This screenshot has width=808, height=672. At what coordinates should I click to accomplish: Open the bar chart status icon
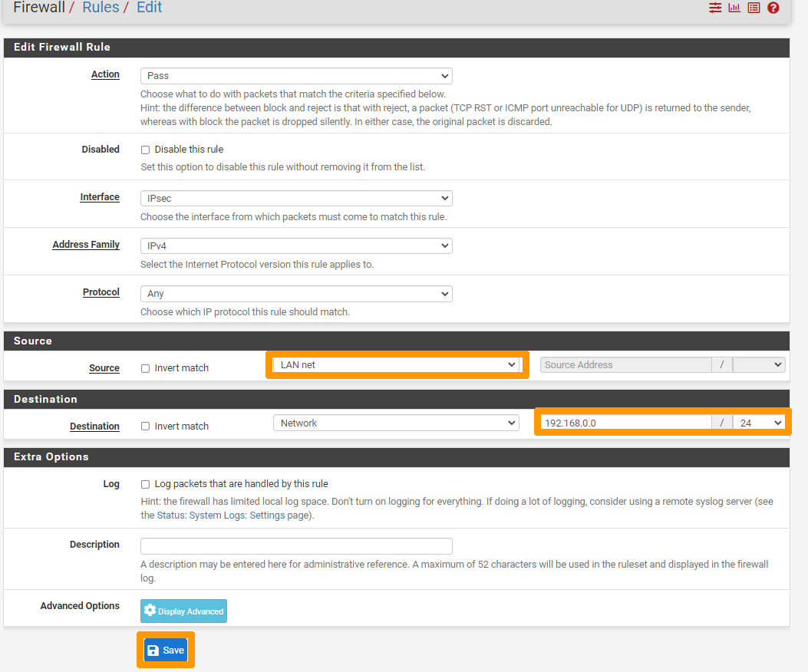tap(734, 8)
